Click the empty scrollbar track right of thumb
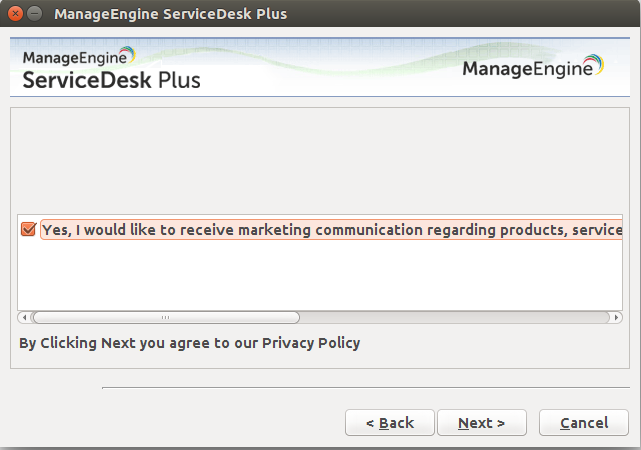The height and width of the screenshot is (450, 641). (450, 317)
